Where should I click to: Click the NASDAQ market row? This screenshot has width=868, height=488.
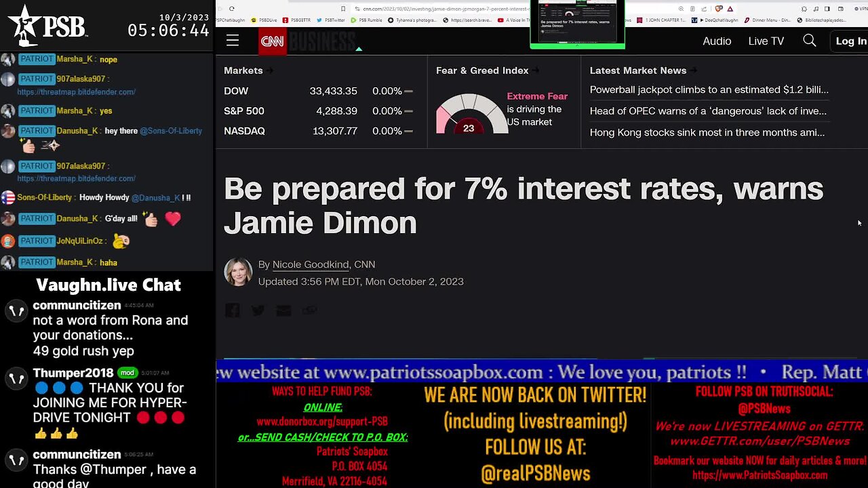pos(318,131)
